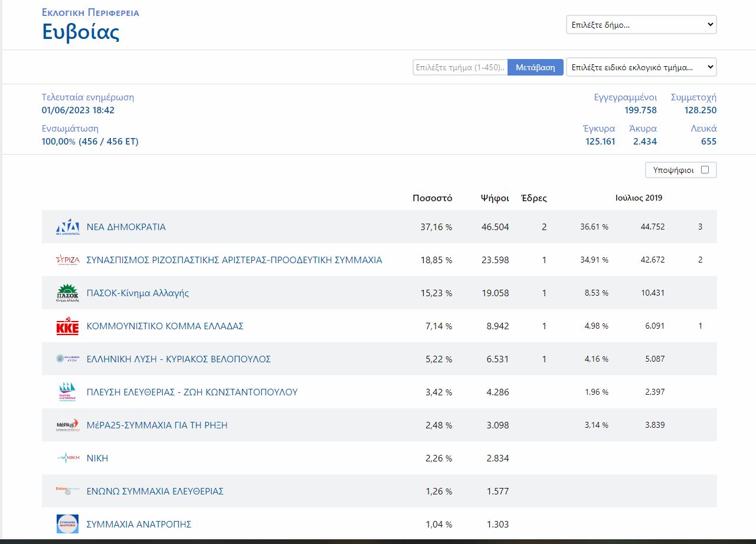Click the ΣΥΡΙΖΑ percentage 18,85 %
The height and width of the screenshot is (544, 756).
point(437,260)
